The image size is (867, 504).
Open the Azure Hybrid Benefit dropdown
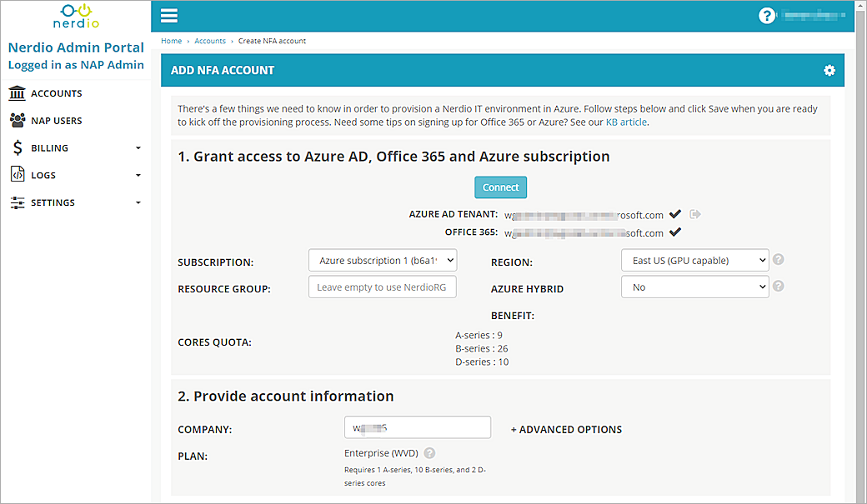click(694, 287)
